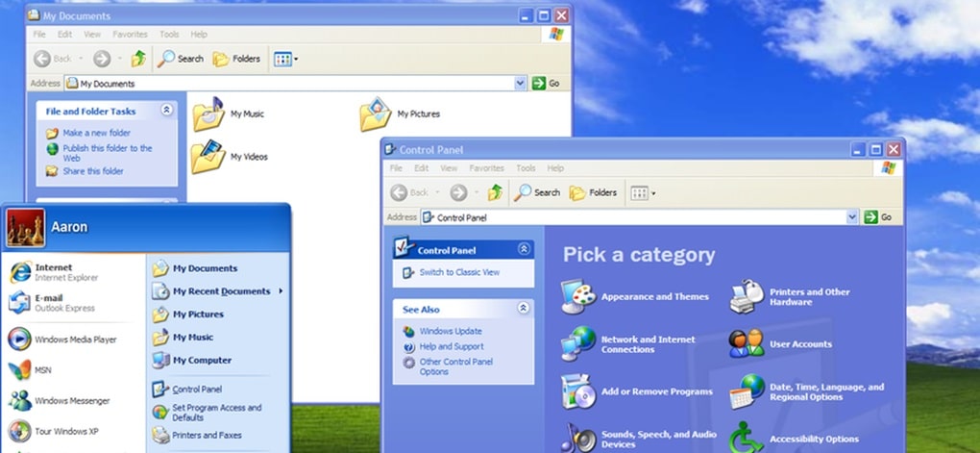Open Network and Internet Connections category

pyautogui.click(x=628, y=344)
